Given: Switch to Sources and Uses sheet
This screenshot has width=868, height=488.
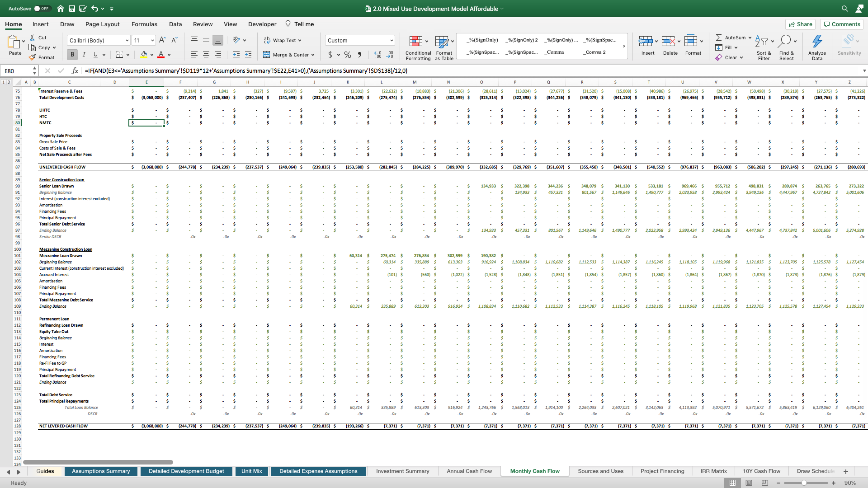Looking at the screenshot, I should click(600, 471).
